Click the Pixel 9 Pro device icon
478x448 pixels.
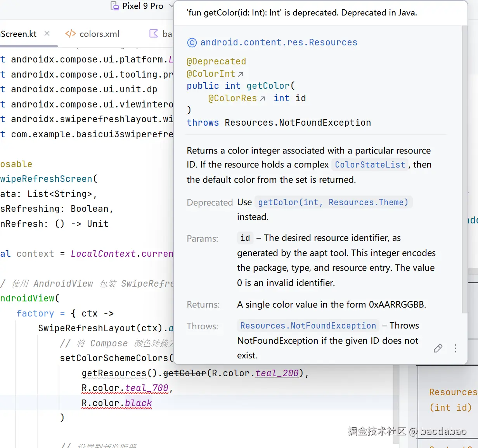click(x=114, y=6)
